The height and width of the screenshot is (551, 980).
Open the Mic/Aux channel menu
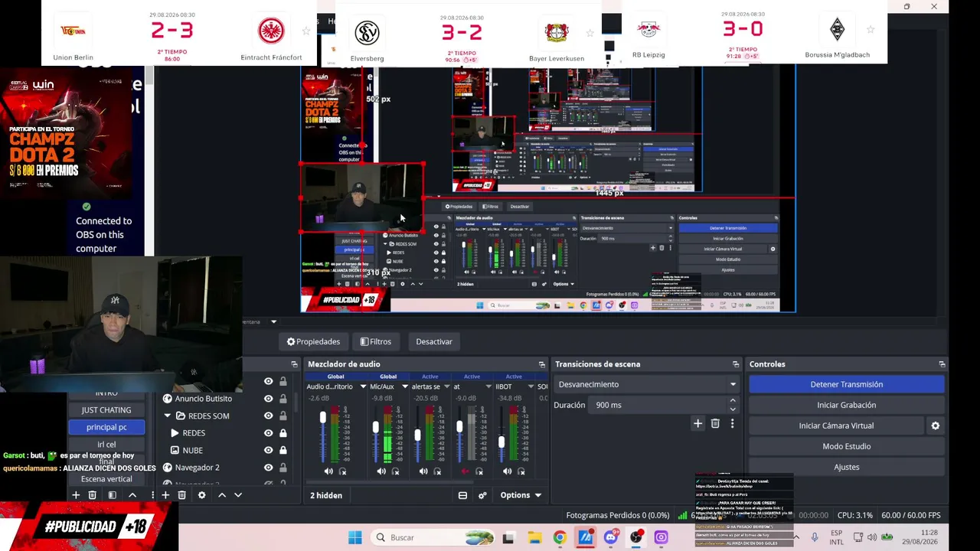405,386
